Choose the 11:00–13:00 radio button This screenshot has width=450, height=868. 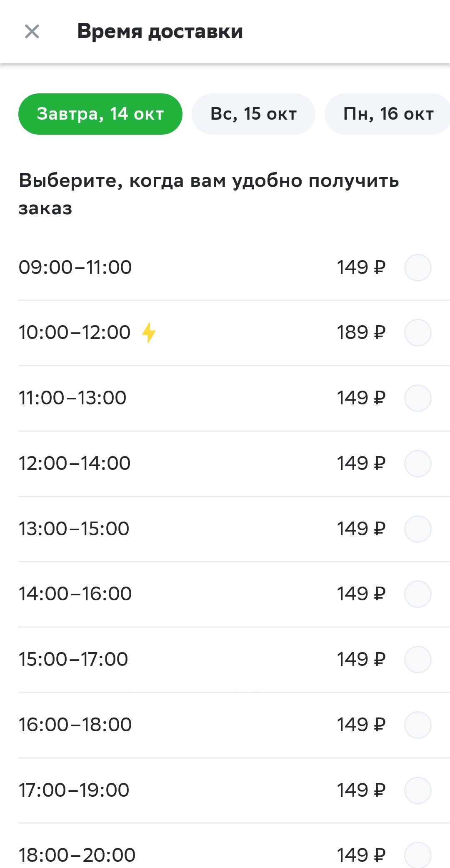coord(417,398)
